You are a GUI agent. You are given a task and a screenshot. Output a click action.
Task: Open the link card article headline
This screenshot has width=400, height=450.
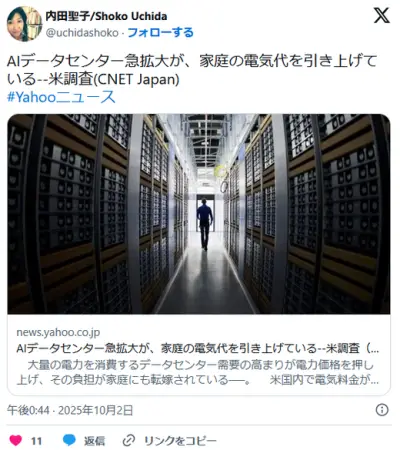tap(198, 348)
